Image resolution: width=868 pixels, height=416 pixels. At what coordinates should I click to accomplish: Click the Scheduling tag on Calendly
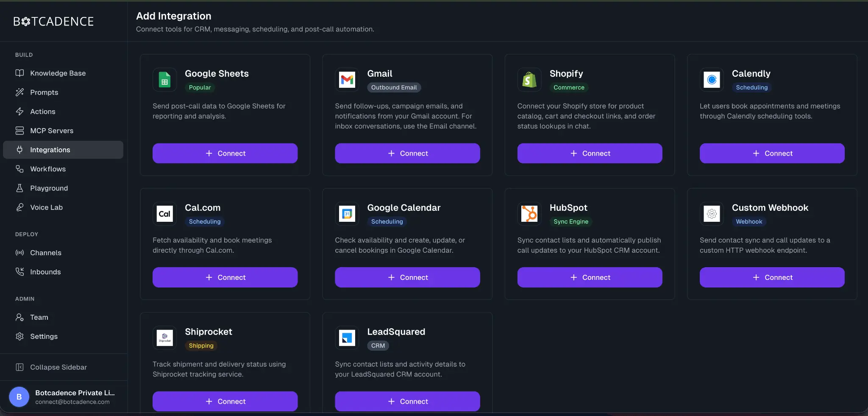(x=751, y=87)
